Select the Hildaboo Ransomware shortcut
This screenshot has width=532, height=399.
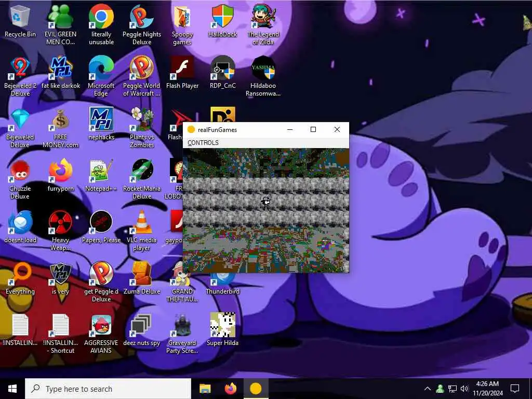263,76
